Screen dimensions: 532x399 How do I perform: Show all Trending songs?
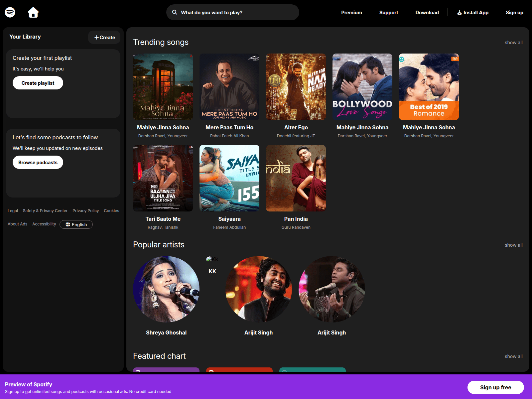click(514, 43)
